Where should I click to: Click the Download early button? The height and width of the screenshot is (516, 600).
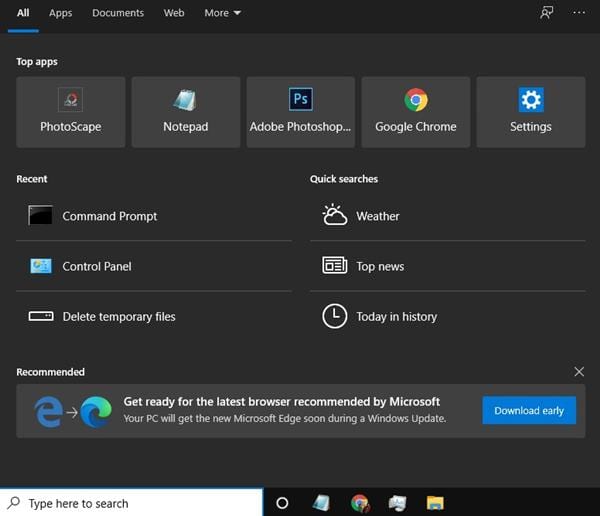pyautogui.click(x=529, y=410)
